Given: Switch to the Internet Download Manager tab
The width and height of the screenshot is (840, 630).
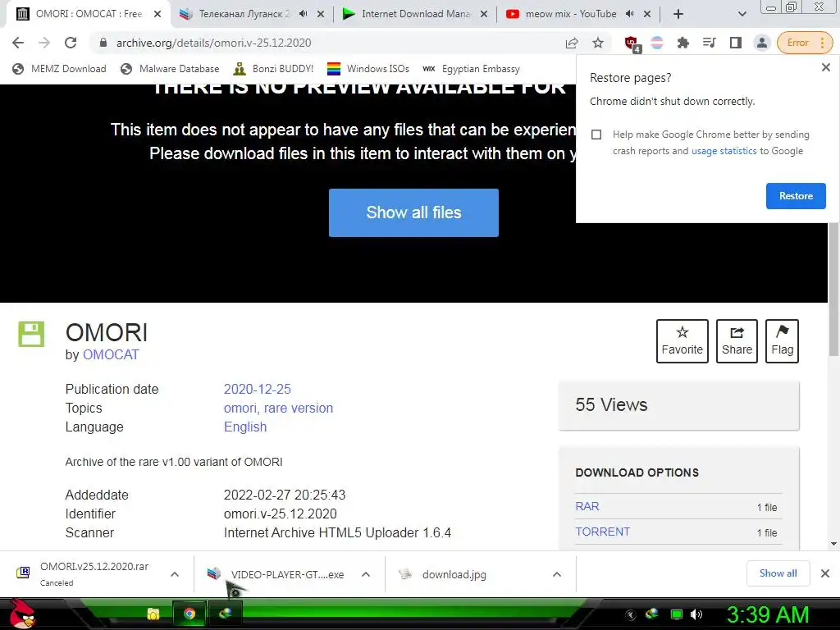Looking at the screenshot, I should point(415,14).
